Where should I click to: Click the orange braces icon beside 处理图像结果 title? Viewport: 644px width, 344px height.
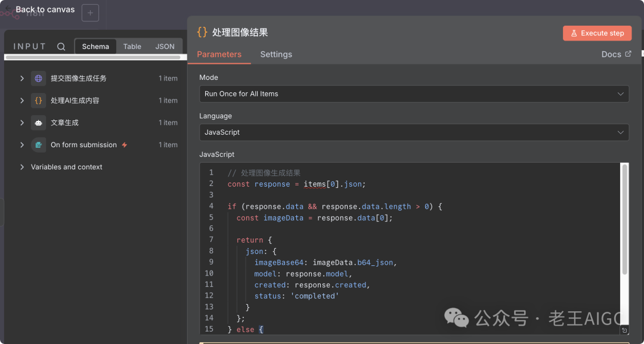pos(202,32)
